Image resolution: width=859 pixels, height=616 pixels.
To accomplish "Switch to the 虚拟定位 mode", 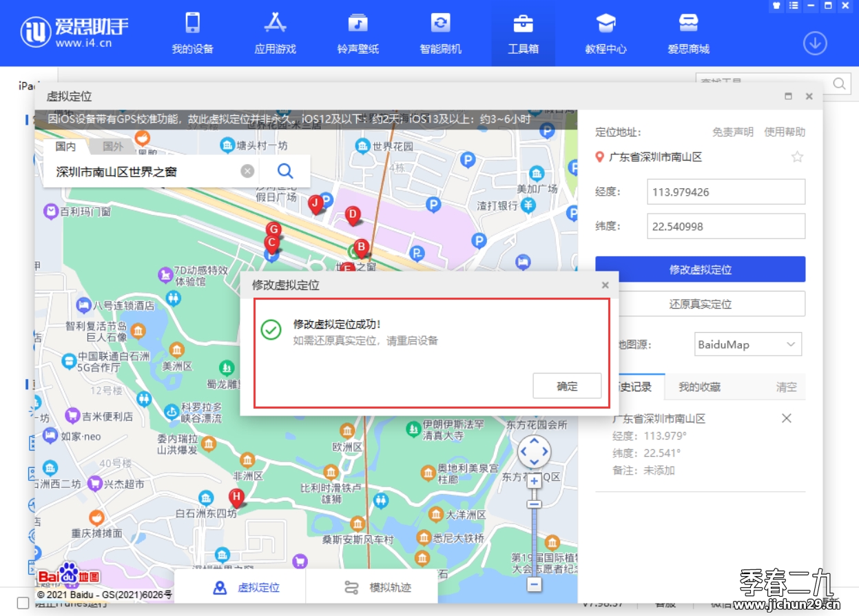I will click(248, 588).
